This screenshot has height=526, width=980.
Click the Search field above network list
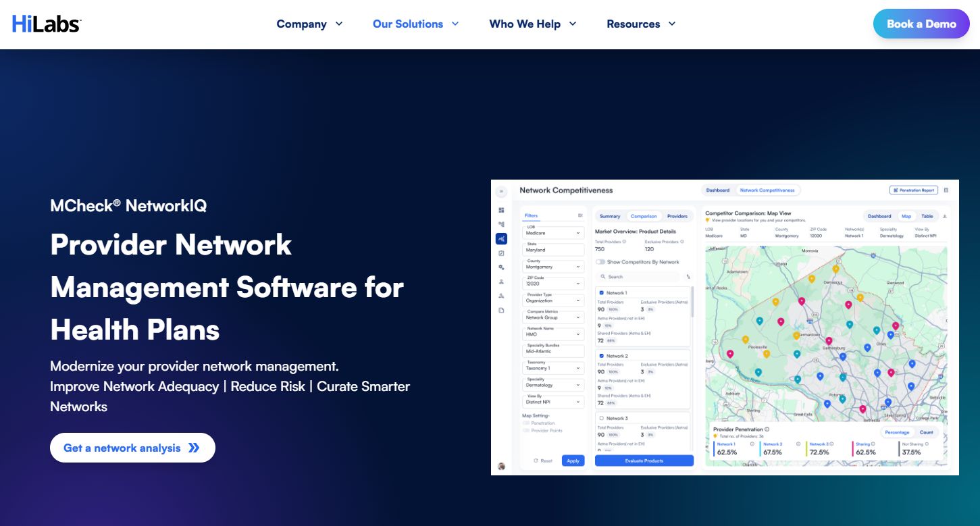[639, 277]
